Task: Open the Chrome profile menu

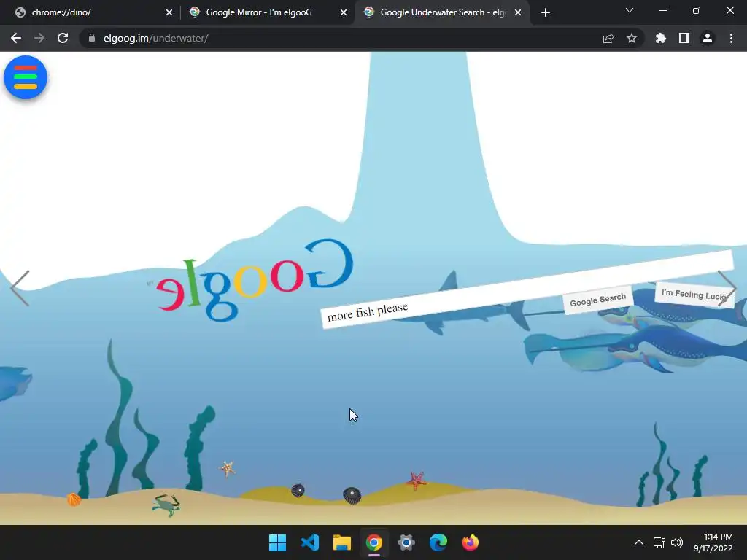Action: point(708,38)
